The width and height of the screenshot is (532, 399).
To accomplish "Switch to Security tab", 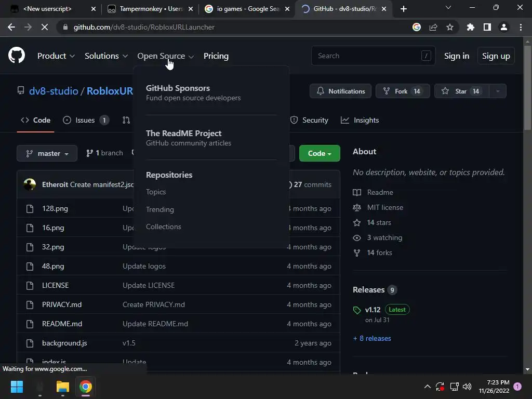I will pyautogui.click(x=309, y=120).
